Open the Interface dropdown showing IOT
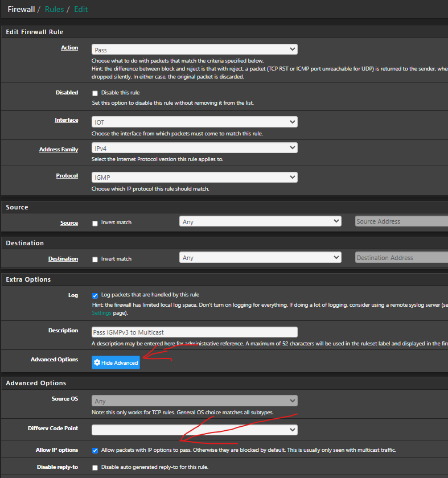 tap(194, 122)
